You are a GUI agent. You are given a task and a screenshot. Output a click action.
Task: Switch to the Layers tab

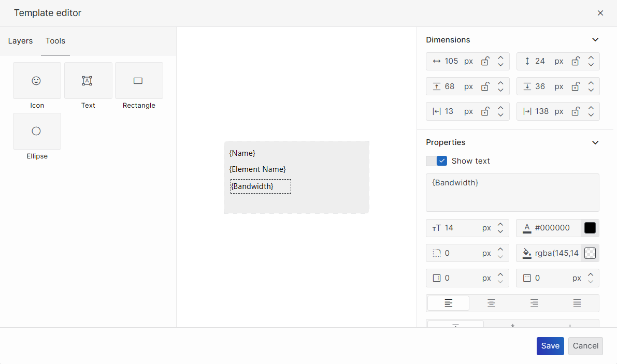coord(20,41)
